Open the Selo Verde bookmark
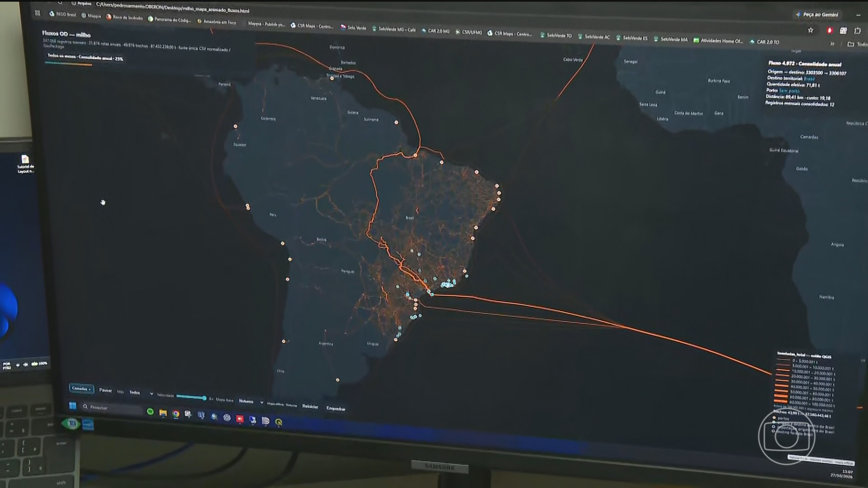The height and width of the screenshot is (488, 868). click(353, 28)
